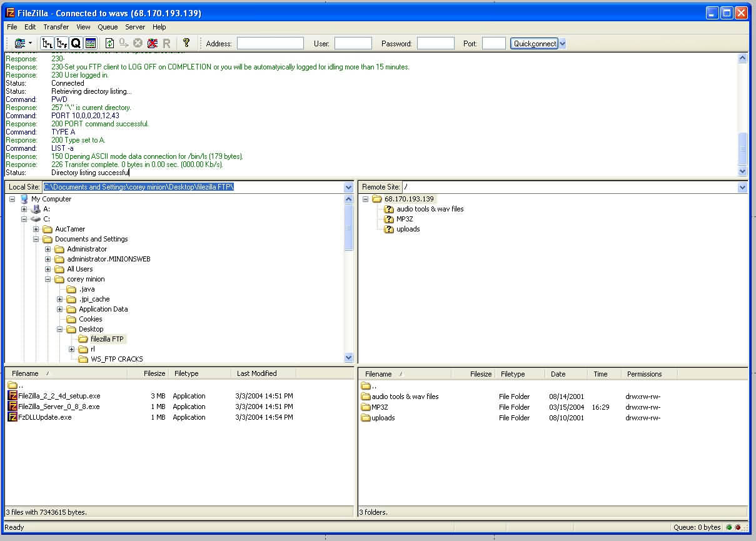
Task: Collapse the My Computer tree node
Action: (12, 199)
